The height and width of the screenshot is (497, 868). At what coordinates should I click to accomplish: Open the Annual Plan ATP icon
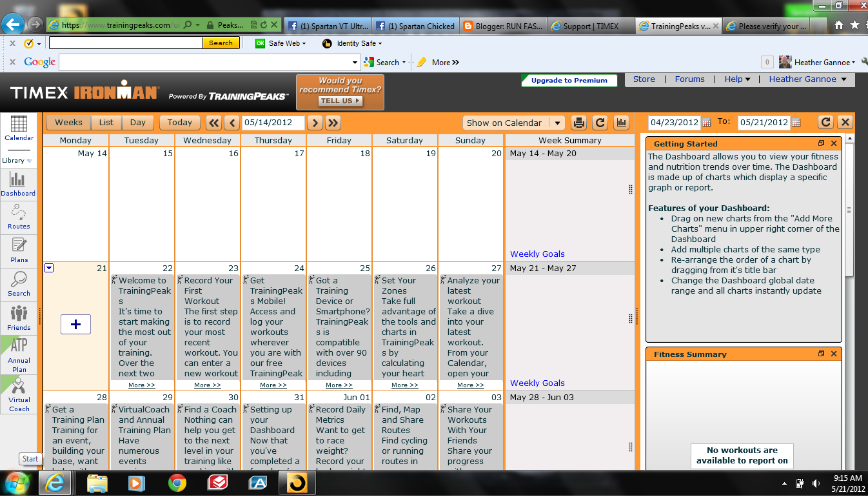click(19, 355)
